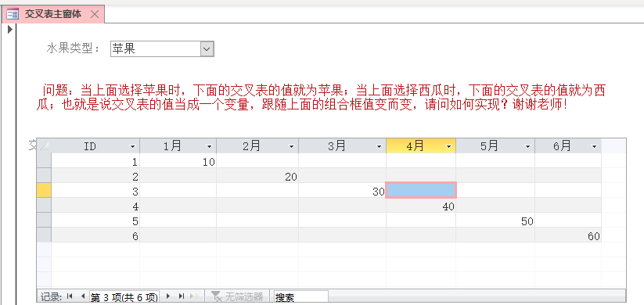
Task: Select row selector for record ID 2
Action: tap(44, 176)
